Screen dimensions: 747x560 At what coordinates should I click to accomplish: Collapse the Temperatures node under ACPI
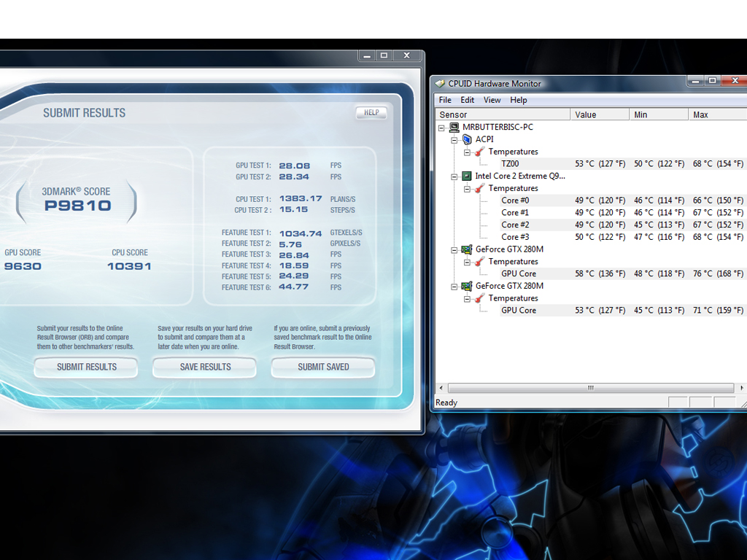pos(468,152)
